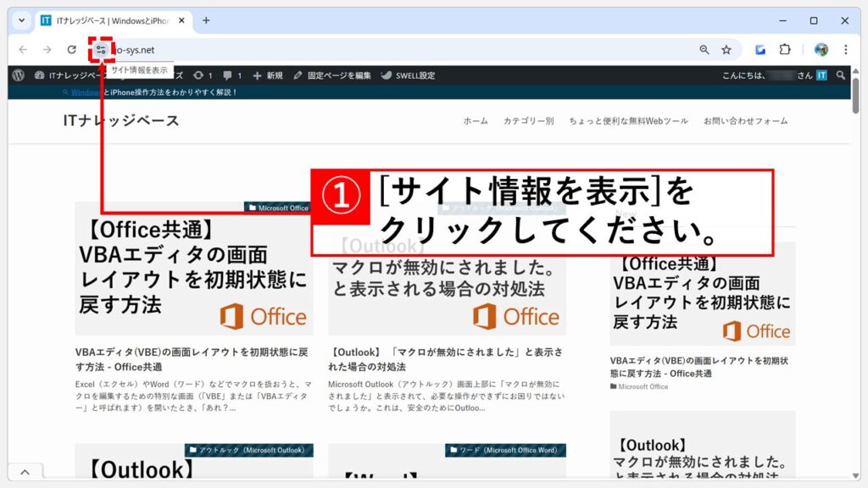
Task: Open ちょっと便利な無料Webツール navigation link
Action: coord(628,120)
